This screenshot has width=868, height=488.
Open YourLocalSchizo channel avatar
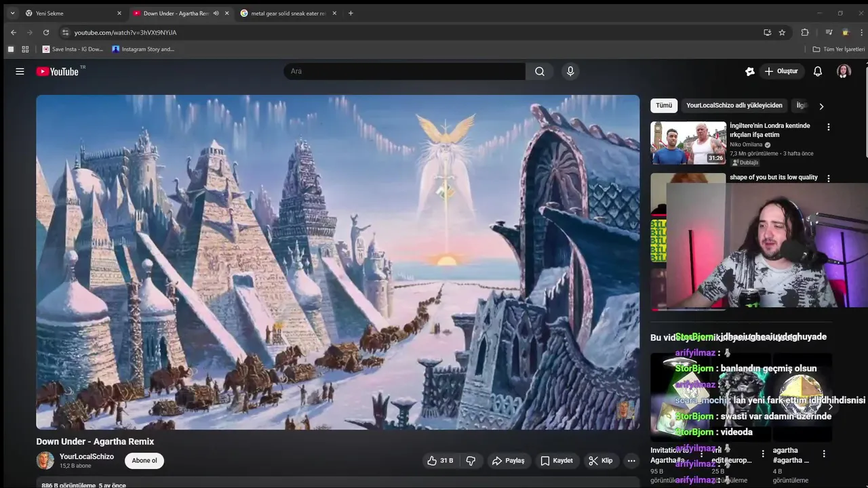(x=45, y=461)
